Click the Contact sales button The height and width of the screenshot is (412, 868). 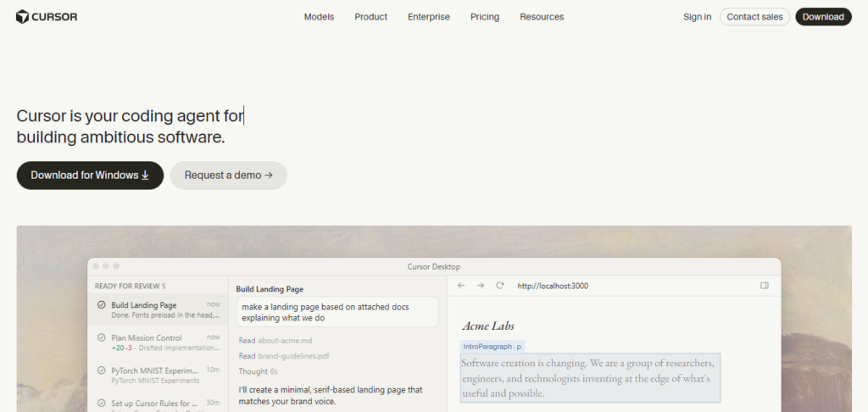click(754, 17)
